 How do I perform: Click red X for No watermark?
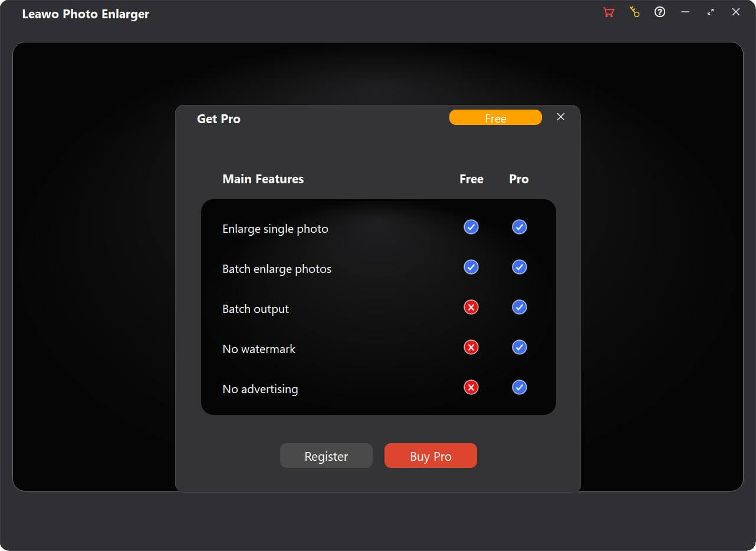coord(471,348)
